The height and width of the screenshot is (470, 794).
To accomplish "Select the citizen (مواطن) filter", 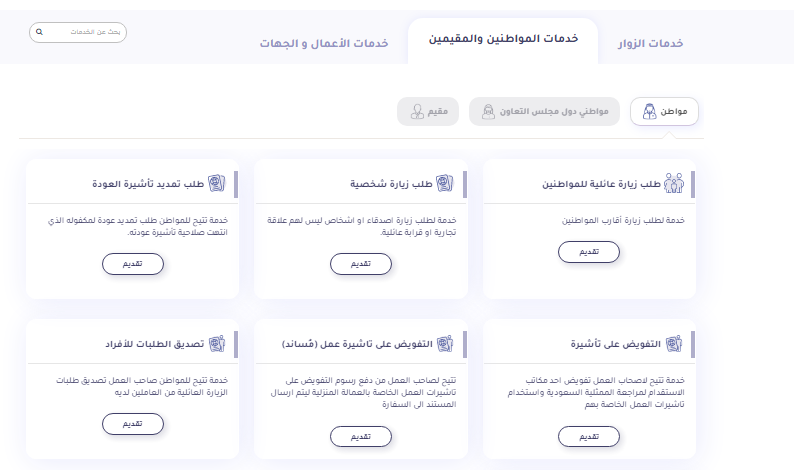I will [664, 112].
